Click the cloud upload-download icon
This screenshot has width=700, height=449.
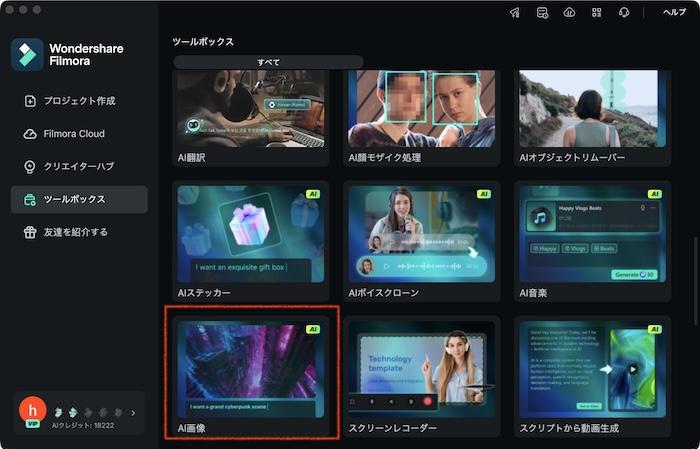pyautogui.click(x=569, y=12)
